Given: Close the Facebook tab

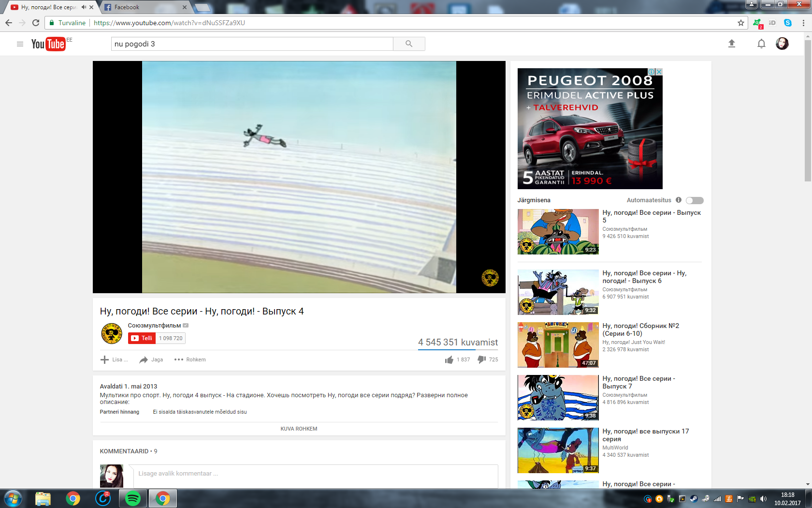Looking at the screenshot, I should pos(185,7).
